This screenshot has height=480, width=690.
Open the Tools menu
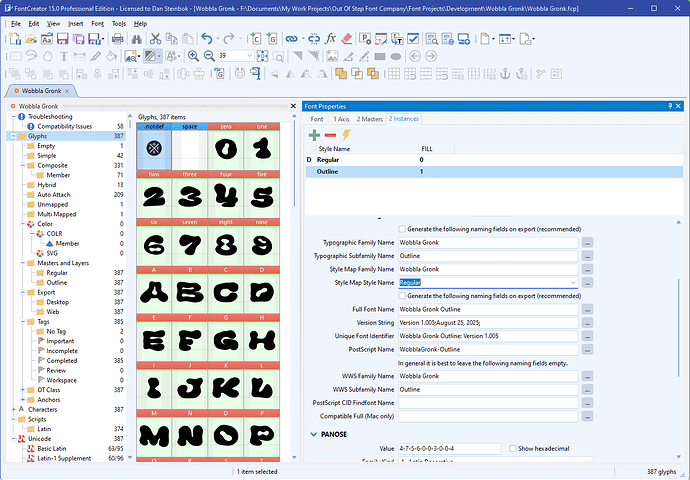tap(119, 24)
